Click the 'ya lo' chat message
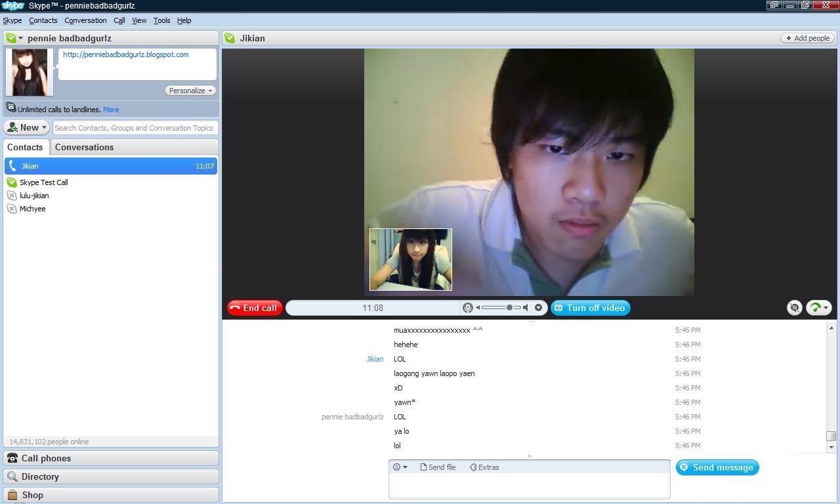 coord(402,431)
